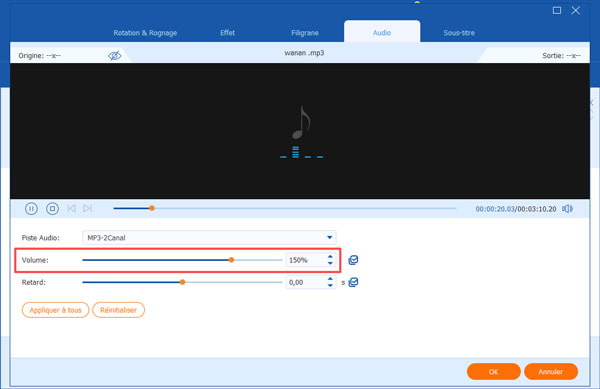600x389 pixels.
Task: Click the Volume slider handle
Action: (231, 260)
